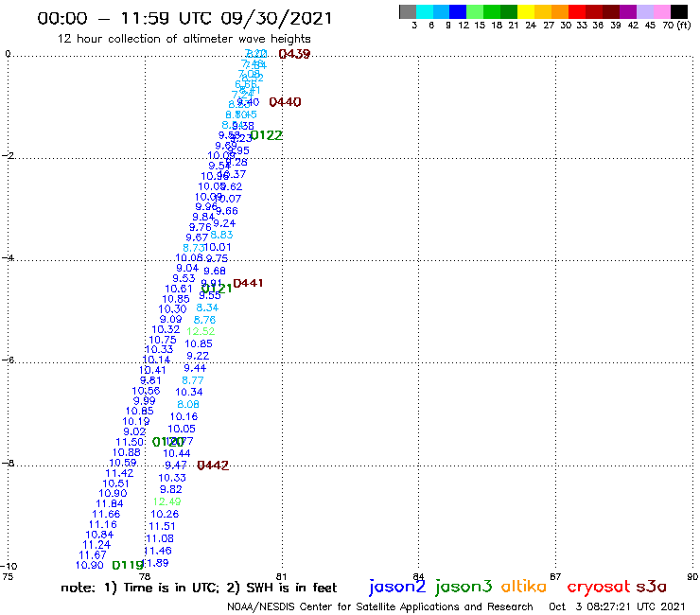This screenshot has width=700, height=615.
Task: Click the jason2 legend name in blue
Action: coord(397,587)
